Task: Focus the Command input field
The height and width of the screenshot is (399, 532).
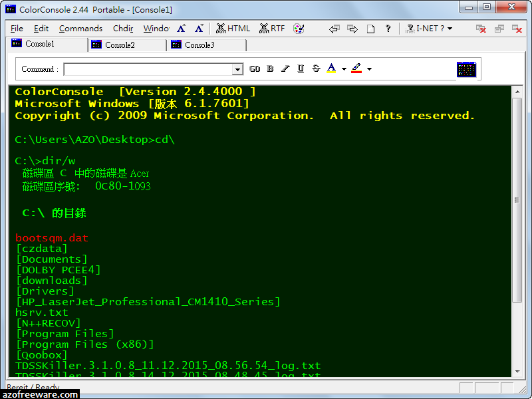Action: click(x=148, y=70)
